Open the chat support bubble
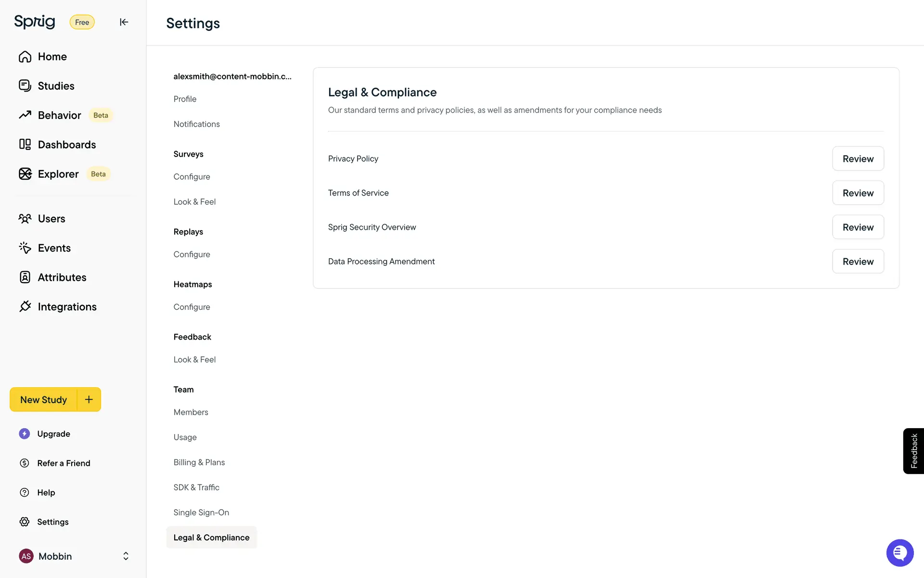This screenshot has height=578, width=924. 899,552
